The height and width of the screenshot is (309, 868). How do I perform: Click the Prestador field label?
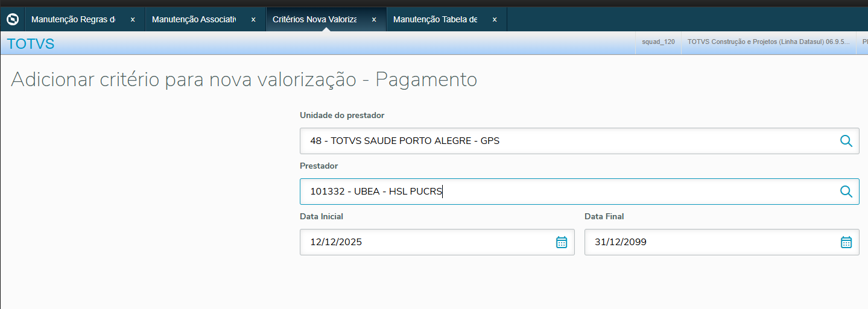tap(318, 166)
